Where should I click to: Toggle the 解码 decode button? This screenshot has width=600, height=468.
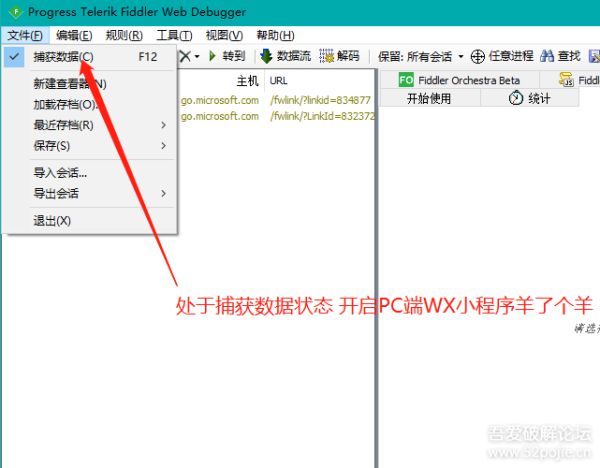point(339,56)
